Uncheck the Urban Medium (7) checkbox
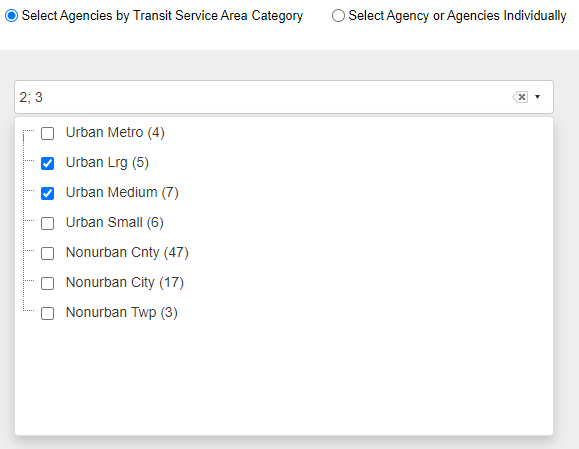The width and height of the screenshot is (579, 449). coord(47,193)
